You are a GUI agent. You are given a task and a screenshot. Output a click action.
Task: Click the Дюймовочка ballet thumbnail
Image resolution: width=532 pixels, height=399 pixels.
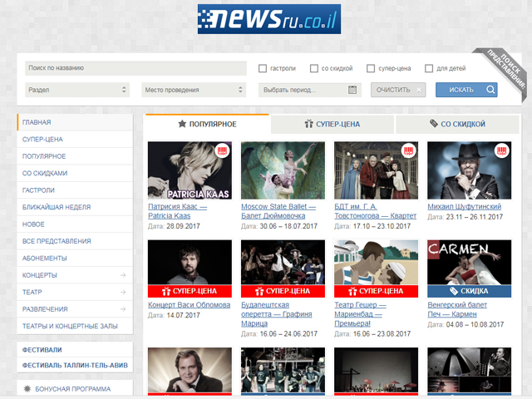(x=283, y=170)
